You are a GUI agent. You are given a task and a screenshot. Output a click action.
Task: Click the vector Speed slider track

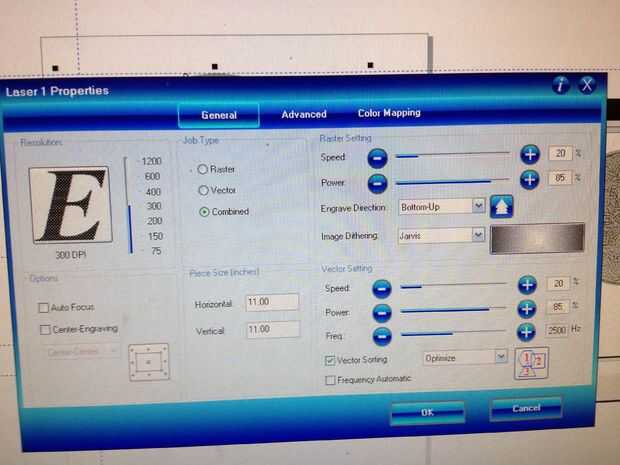pos(454,285)
